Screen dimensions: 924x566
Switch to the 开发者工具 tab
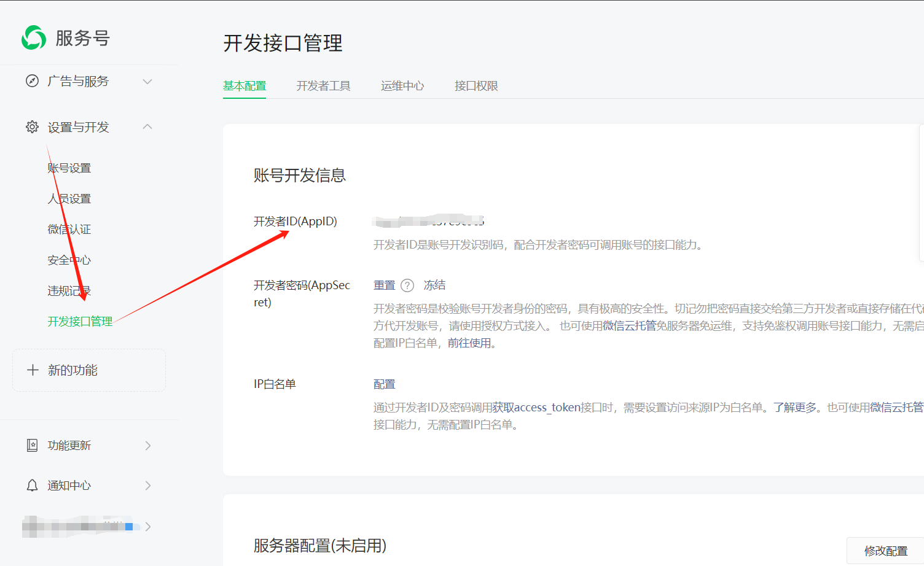pyautogui.click(x=323, y=86)
